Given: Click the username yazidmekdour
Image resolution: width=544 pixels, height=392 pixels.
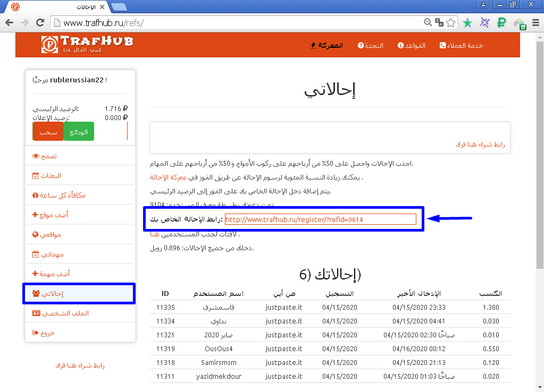Looking at the screenshot, I should point(219,377).
